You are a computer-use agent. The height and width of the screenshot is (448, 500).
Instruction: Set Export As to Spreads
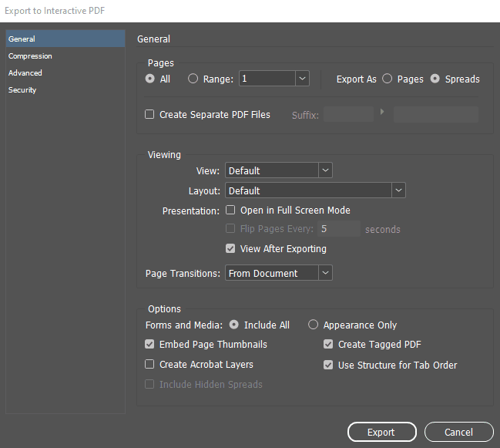(435, 79)
